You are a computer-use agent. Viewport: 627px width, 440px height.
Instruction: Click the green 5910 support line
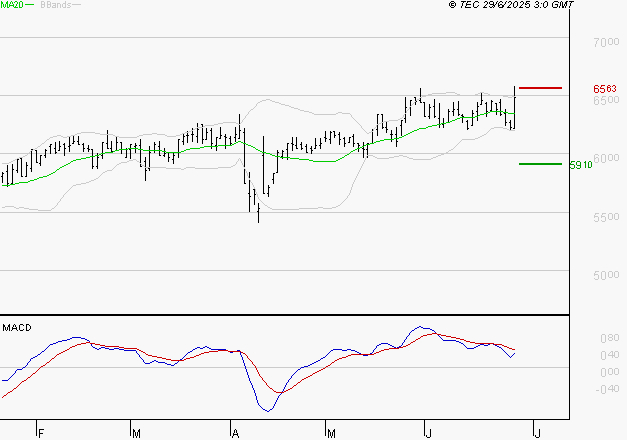(540, 163)
